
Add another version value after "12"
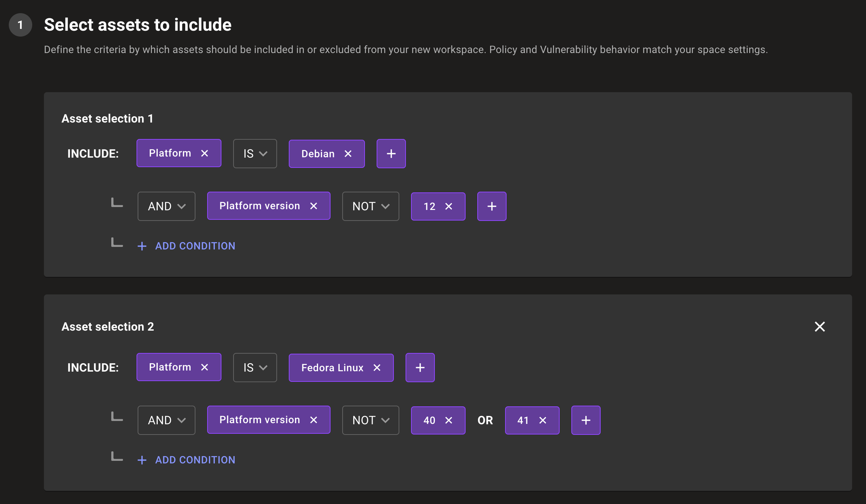point(492,206)
